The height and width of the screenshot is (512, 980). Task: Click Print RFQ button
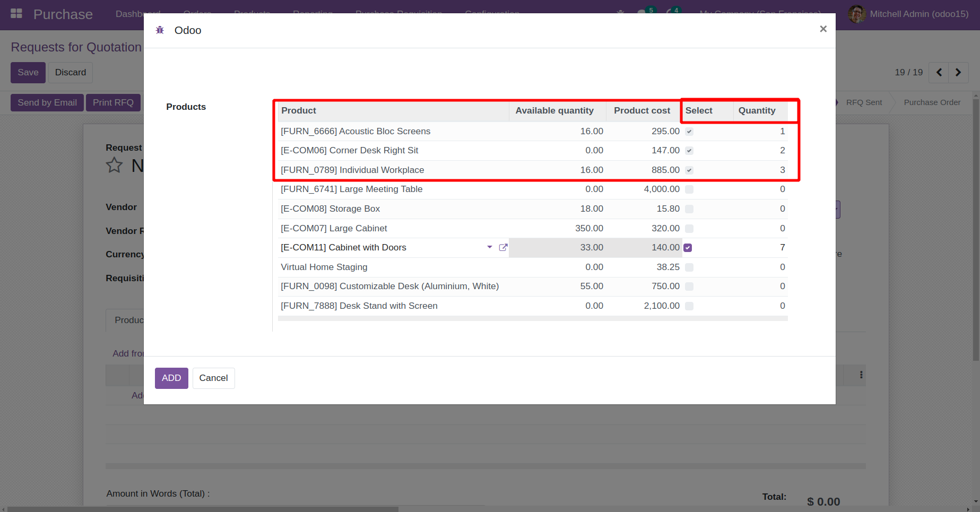click(113, 102)
